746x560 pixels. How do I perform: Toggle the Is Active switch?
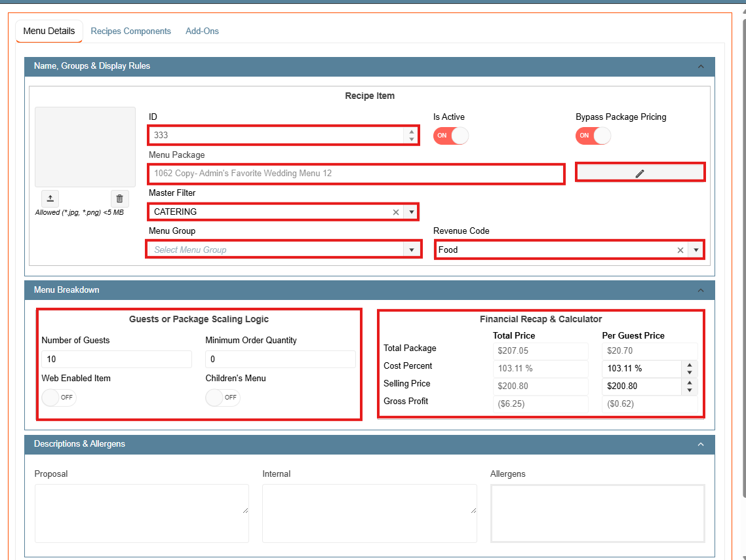(x=450, y=136)
